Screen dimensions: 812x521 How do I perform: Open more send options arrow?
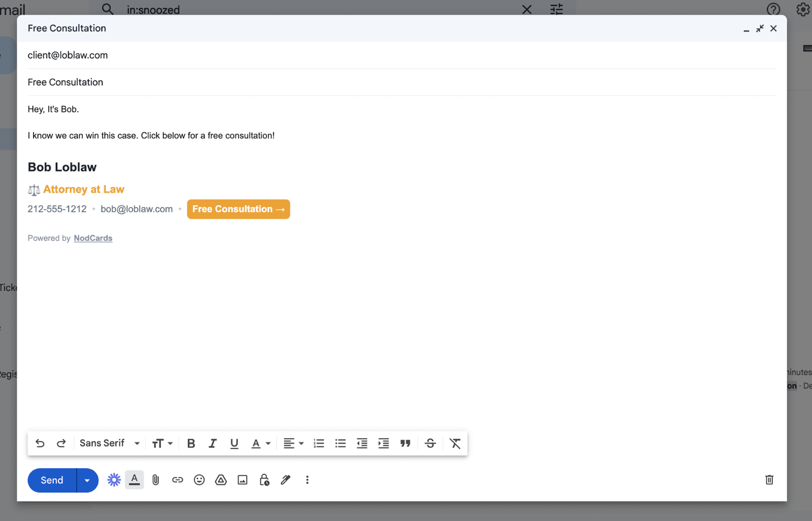87,480
